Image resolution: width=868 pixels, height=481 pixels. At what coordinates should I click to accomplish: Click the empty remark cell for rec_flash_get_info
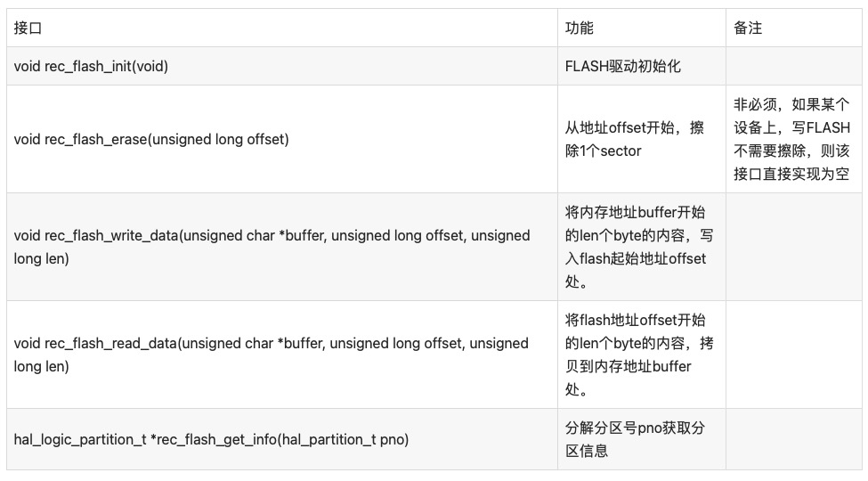pos(794,439)
